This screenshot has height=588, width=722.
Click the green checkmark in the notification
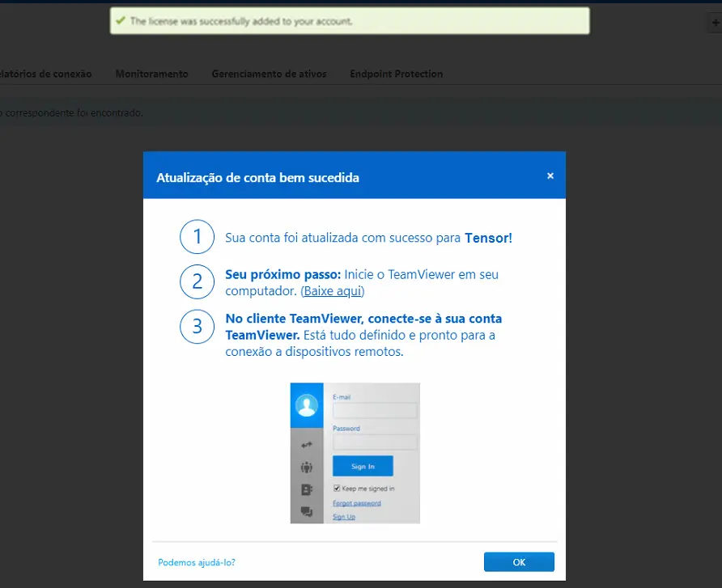coord(121,21)
